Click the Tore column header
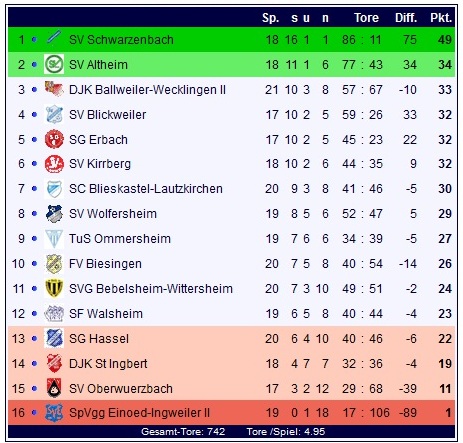Image resolution: width=463 pixels, height=443 pixels. (x=366, y=18)
